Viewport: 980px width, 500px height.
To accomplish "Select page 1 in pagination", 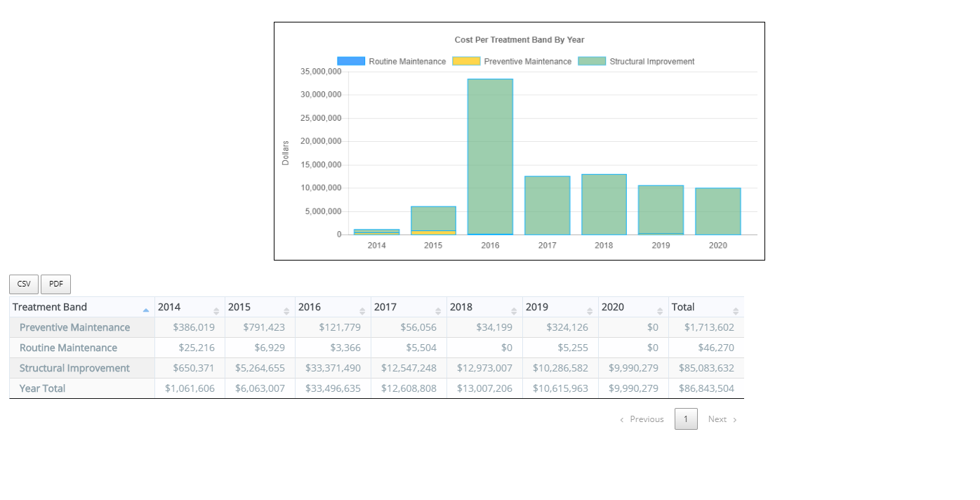I will click(686, 419).
